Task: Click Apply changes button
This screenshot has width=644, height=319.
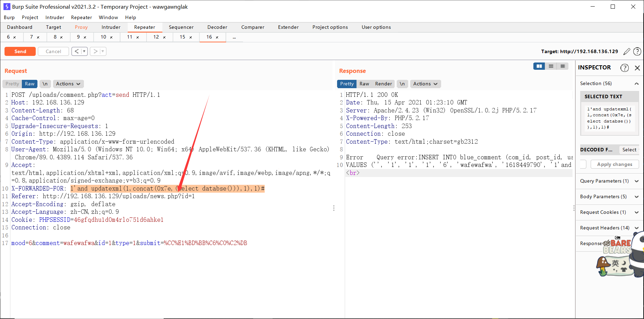Action: (x=615, y=164)
